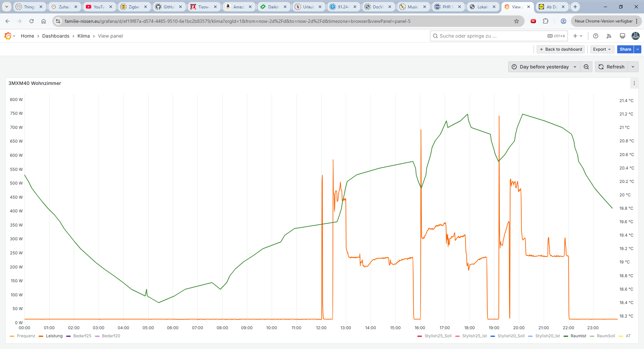The image size is (644, 349).
Task: Open the user profile avatar
Action: pos(635,36)
